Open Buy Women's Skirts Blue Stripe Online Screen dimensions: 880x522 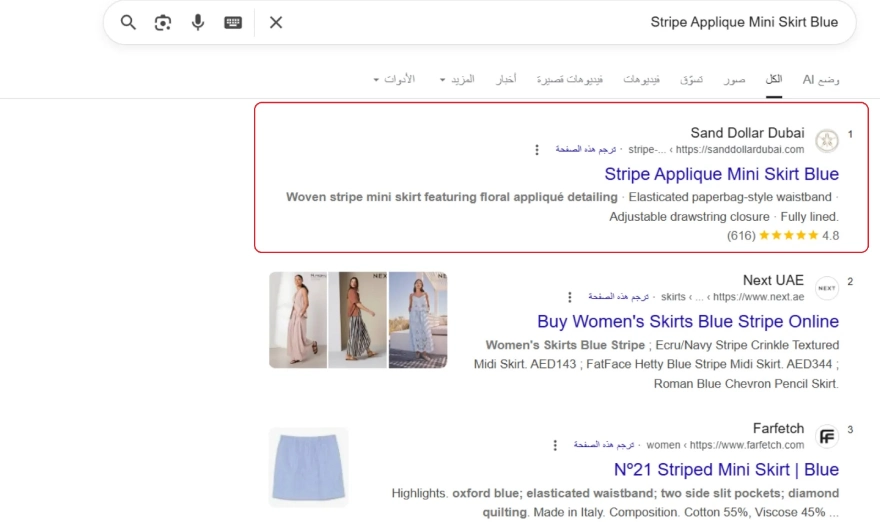[x=688, y=322]
